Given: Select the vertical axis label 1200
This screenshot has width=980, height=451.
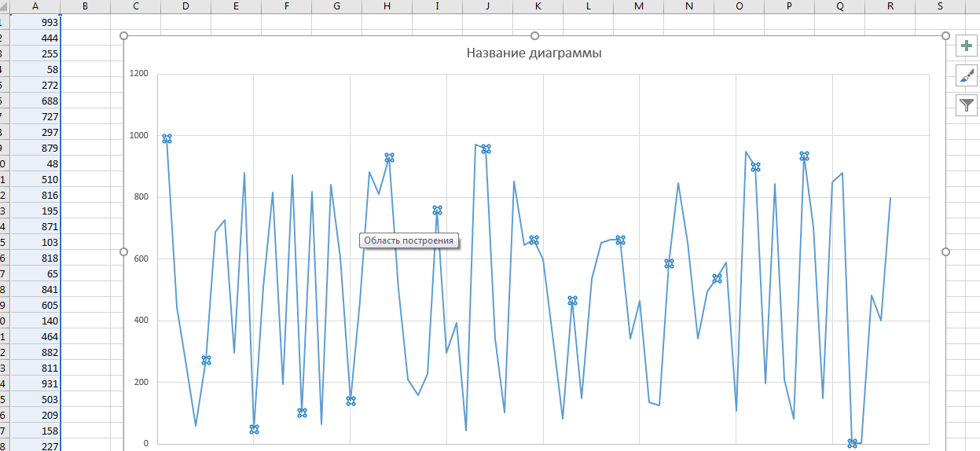Looking at the screenshot, I should [x=138, y=74].
